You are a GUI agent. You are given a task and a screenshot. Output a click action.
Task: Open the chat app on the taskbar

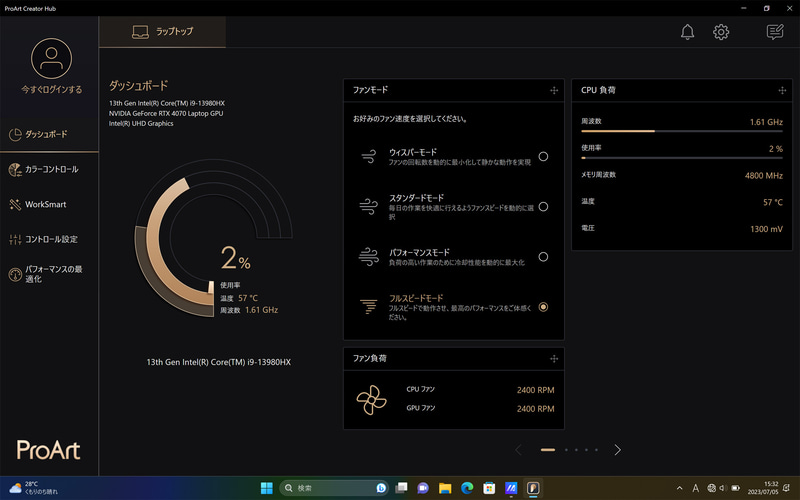[x=423, y=488]
